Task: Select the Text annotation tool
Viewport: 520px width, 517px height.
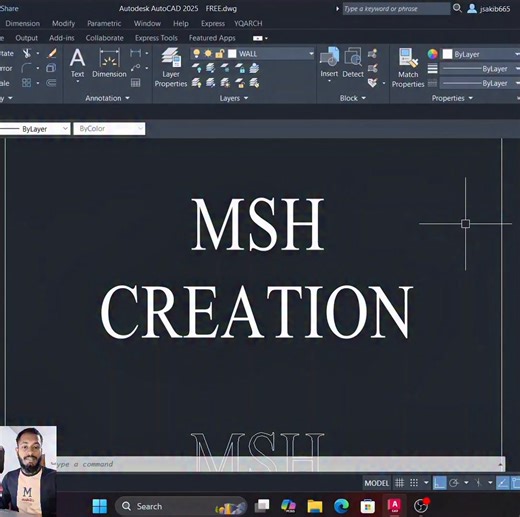Action: click(x=77, y=63)
